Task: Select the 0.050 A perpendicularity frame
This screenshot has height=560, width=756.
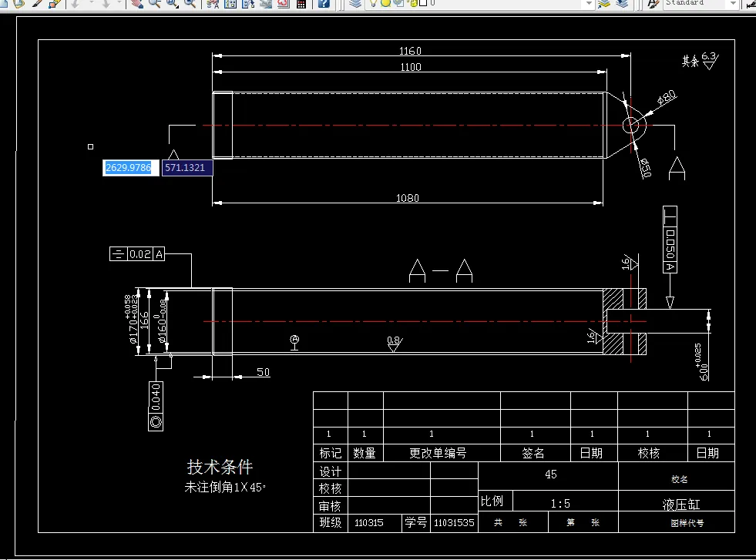Action: [x=670, y=240]
